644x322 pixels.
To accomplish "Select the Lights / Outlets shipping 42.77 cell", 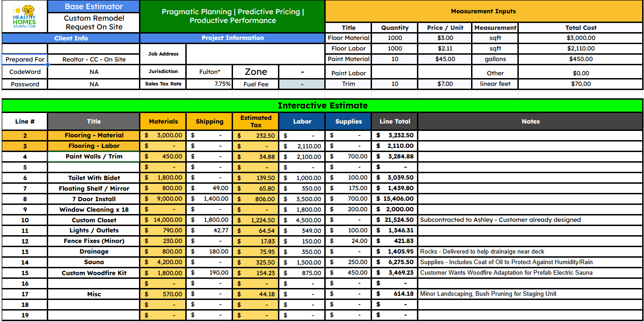I will [210, 231].
